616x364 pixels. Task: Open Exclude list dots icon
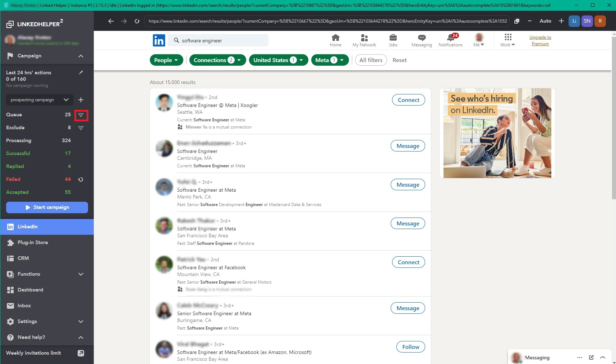pyautogui.click(x=81, y=128)
